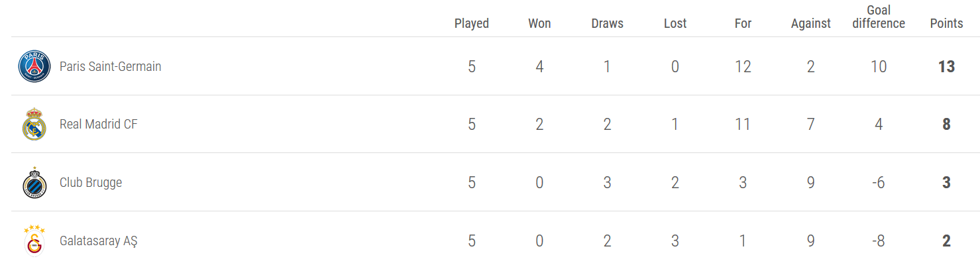Open the Club Brugge team link
The width and height of the screenshot is (980, 273).
pos(91,182)
